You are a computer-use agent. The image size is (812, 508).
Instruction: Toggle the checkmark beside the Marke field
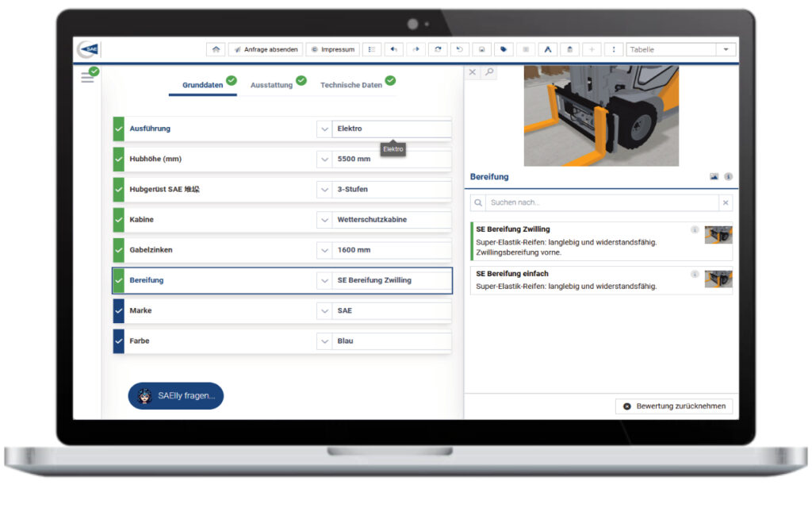[120, 310]
